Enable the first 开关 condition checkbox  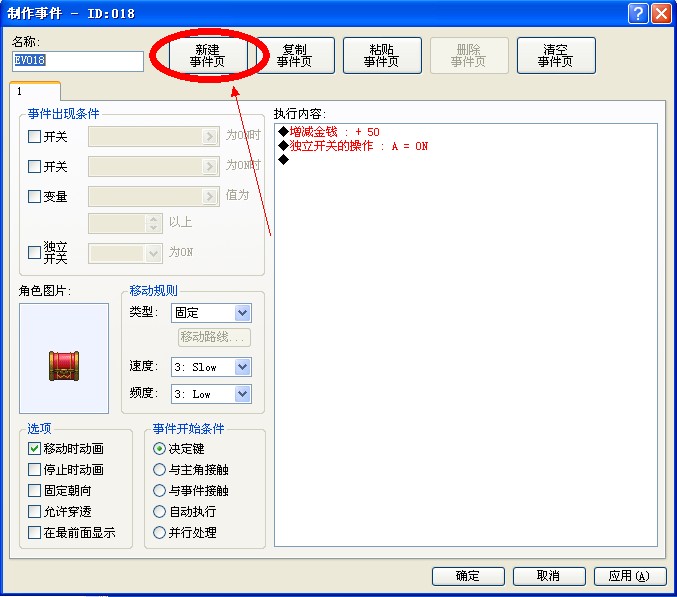pyautogui.click(x=34, y=137)
